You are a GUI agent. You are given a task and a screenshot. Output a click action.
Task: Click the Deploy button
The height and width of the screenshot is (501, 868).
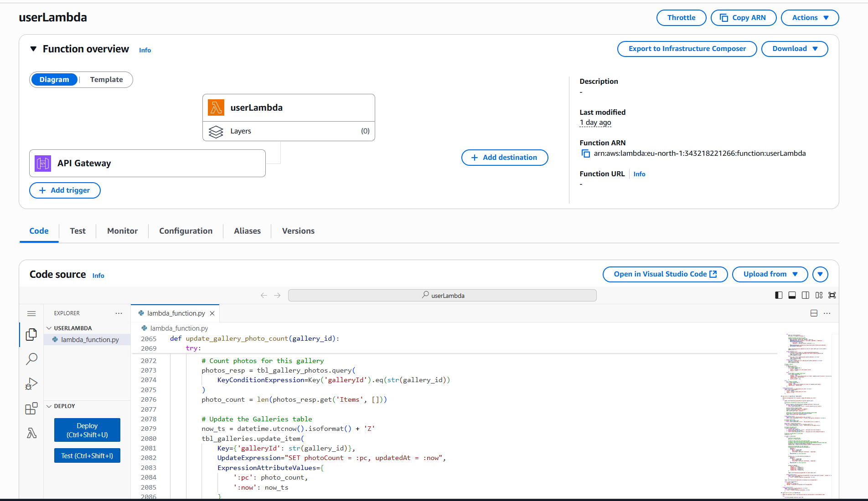click(x=87, y=430)
